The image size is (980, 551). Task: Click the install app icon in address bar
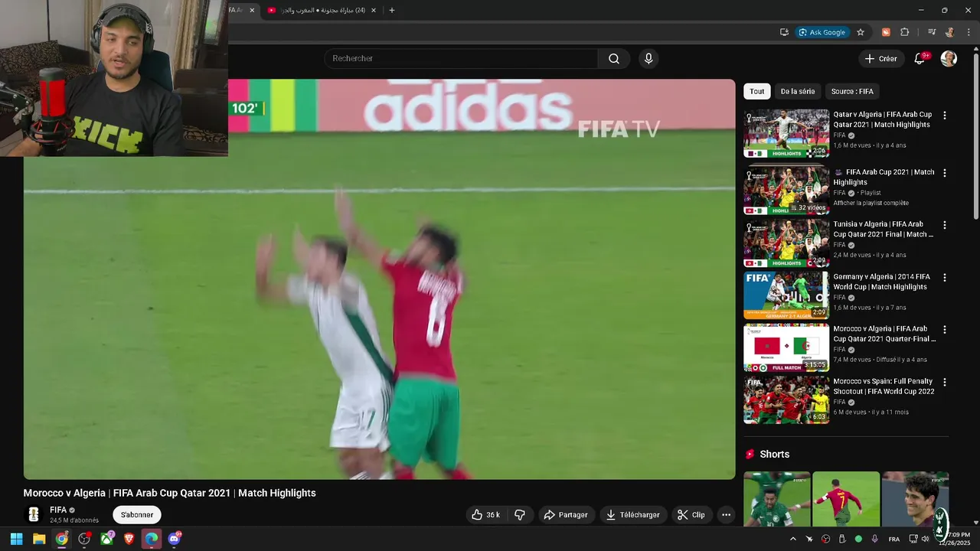pyautogui.click(x=784, y=32)
